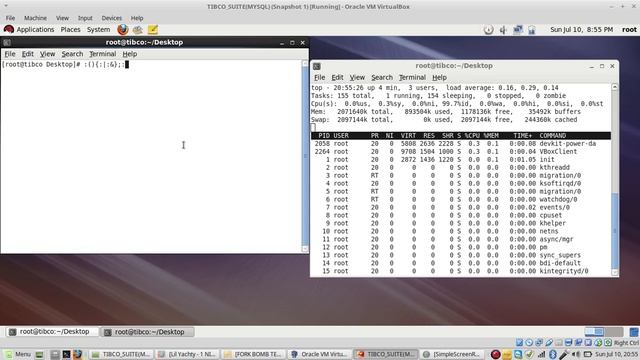Viewport: 640px width, 360px height.
Task: Open the clock showing Sun Jul 10
Action: (581, 29)
